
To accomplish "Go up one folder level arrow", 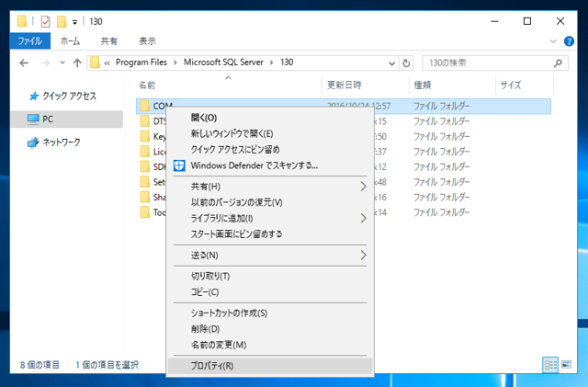I will 77,63.
